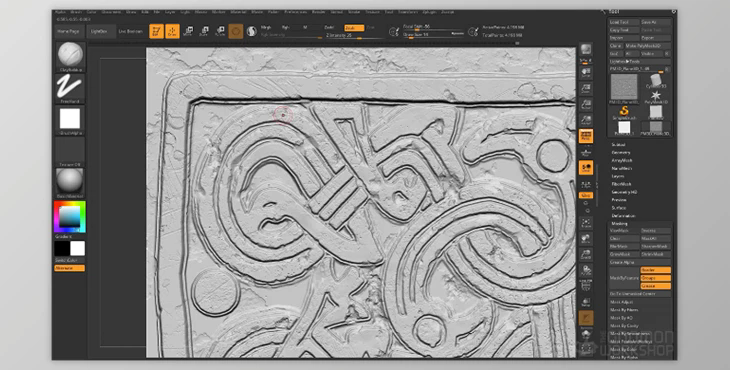
Task: Open the Alpha menu
Action: coord(61,12)
